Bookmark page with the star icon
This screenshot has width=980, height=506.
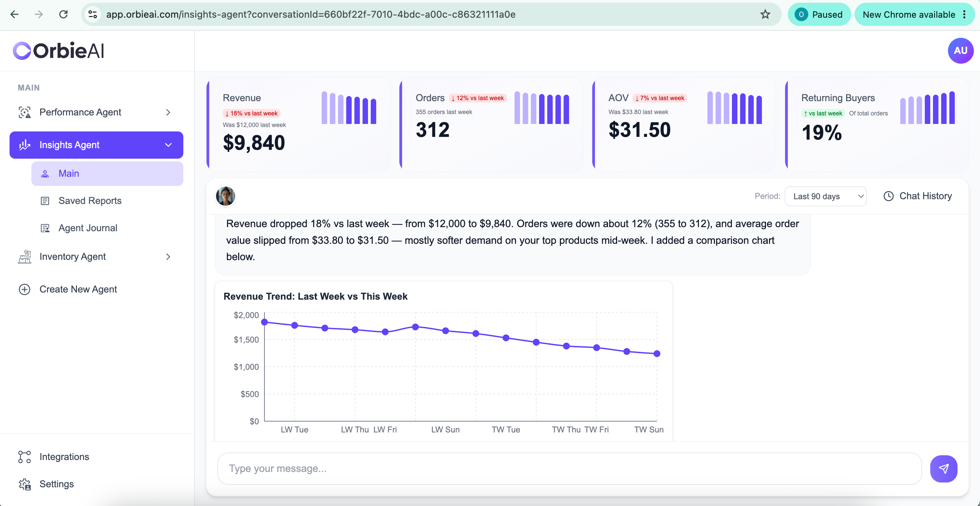point(765,14)
